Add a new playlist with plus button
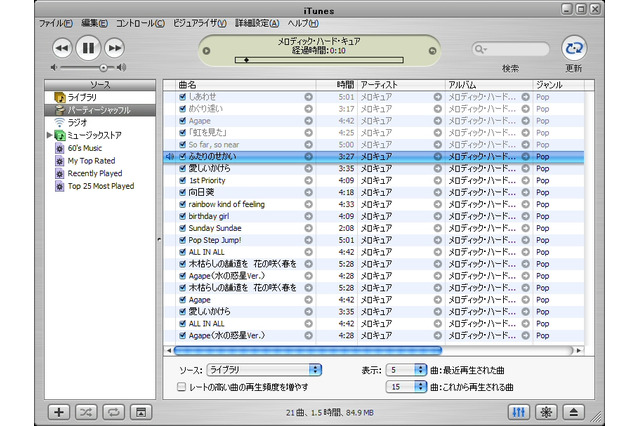The width and height of the screenshot is (640, 426). click(59, 412)
